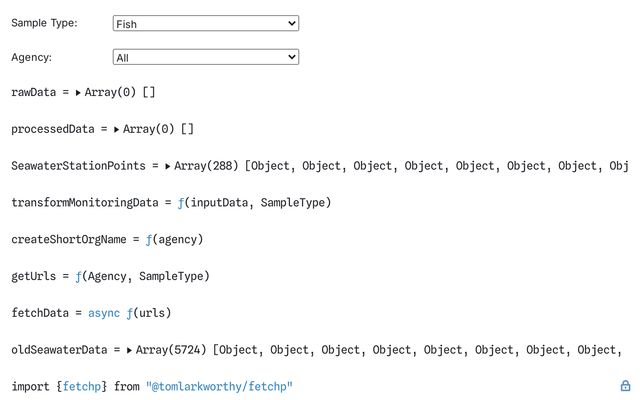The image size is (640, 400).
Task: Click the lock icon beside the import cell
Action: click(625, 386)
